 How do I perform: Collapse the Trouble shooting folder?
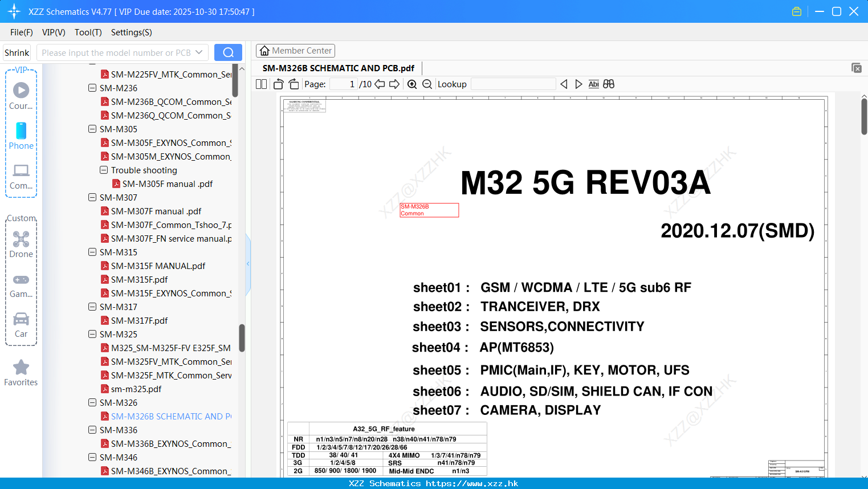click(x=104, y=170)
